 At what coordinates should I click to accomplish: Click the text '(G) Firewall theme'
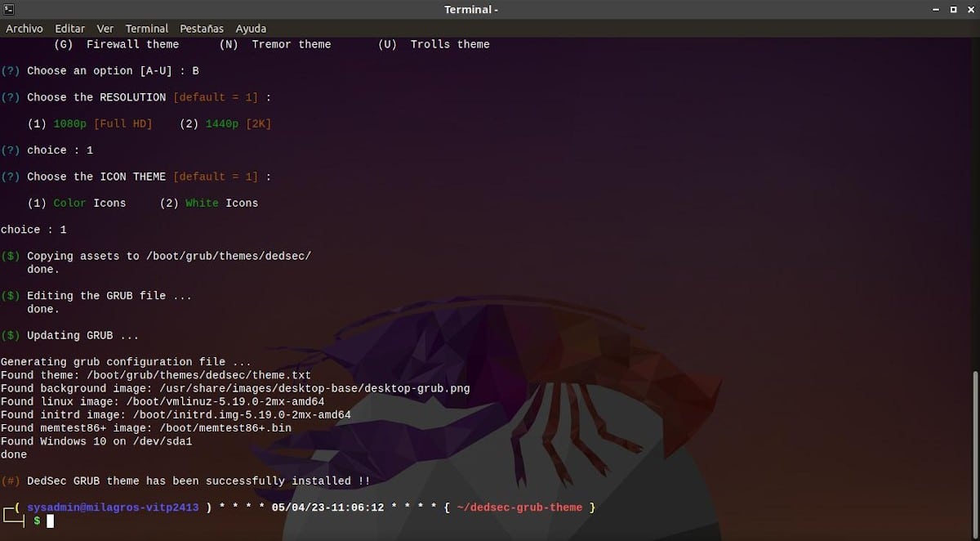(116, 44)
